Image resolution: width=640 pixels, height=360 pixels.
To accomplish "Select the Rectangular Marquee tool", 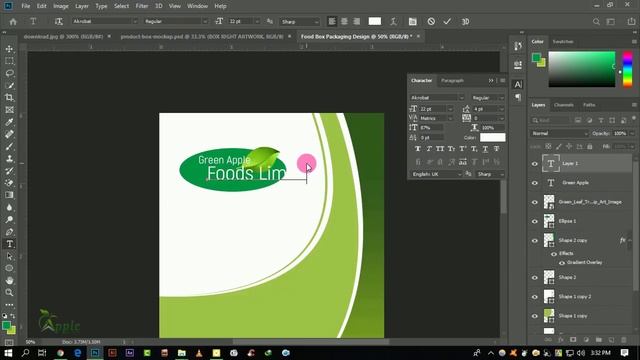I will 9,61.
